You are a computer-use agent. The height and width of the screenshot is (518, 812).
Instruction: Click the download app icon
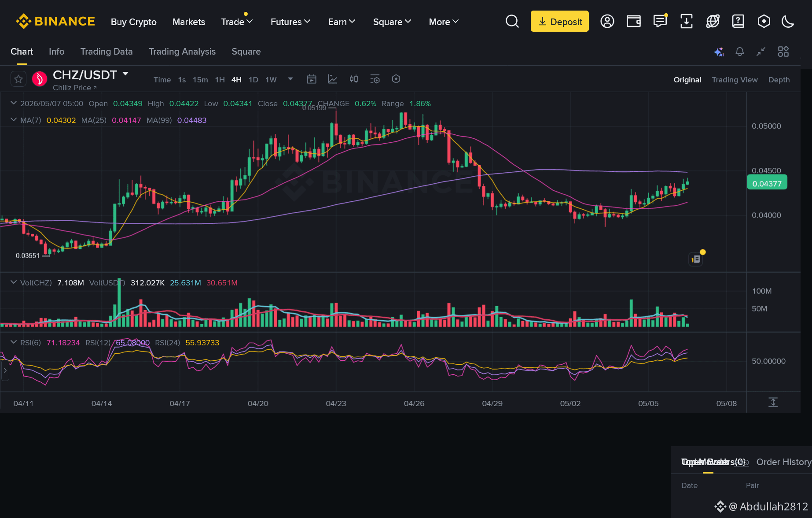coord(687,21)
